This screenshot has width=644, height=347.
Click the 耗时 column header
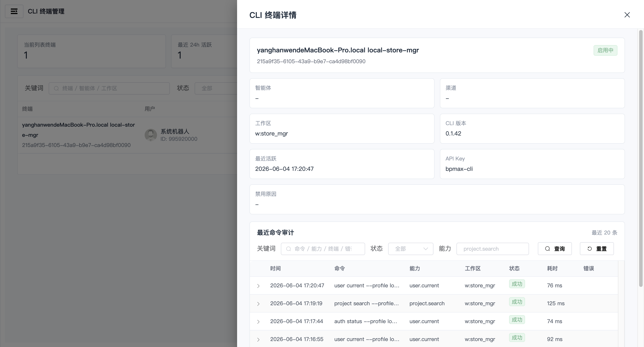pyautogui.click(x=552, y=269)
